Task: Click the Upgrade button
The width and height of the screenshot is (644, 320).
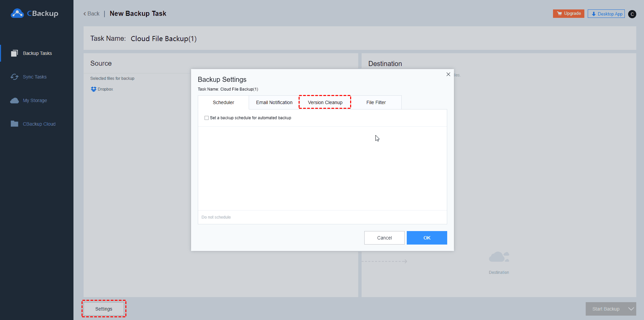Action: tap(569, 13)
